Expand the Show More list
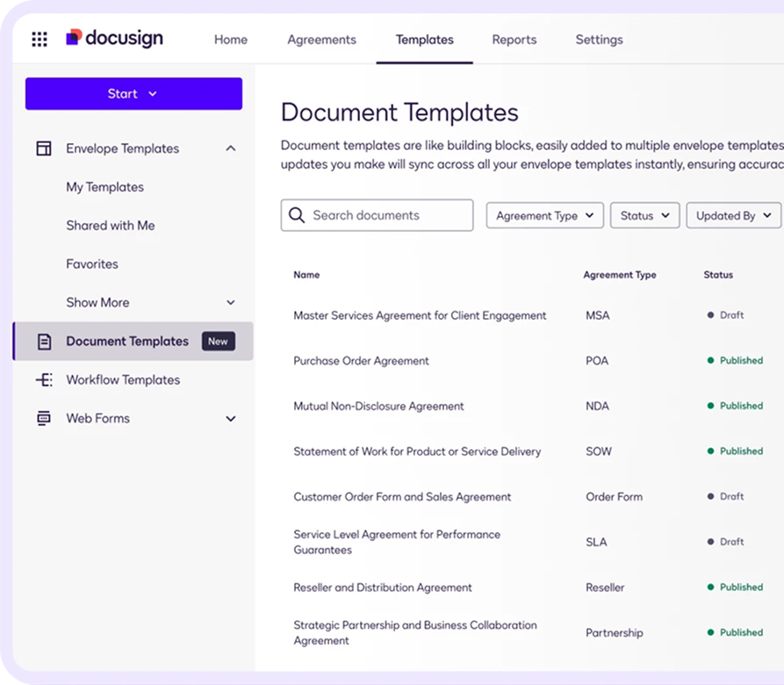This screenshot has width=784, height=685. point(231,303)
